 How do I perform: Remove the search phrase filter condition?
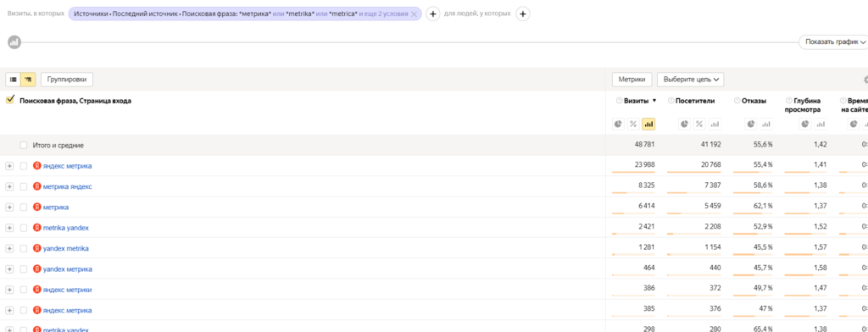point(414,14)
